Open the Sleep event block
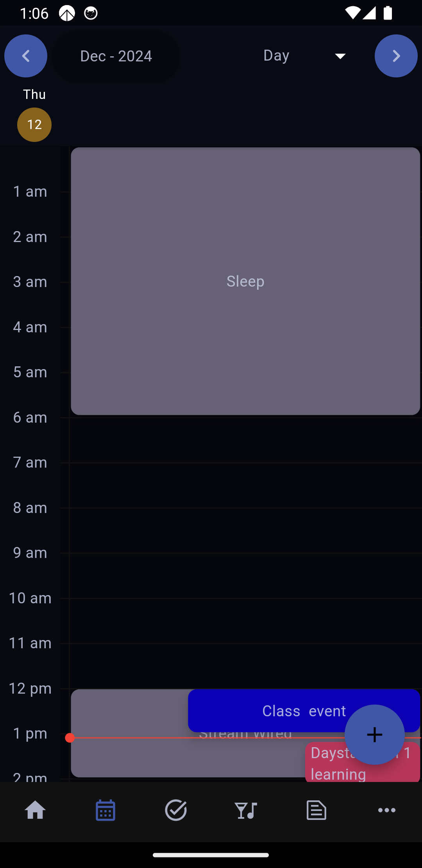The image size is (422, 868). [x=245, y=281]
